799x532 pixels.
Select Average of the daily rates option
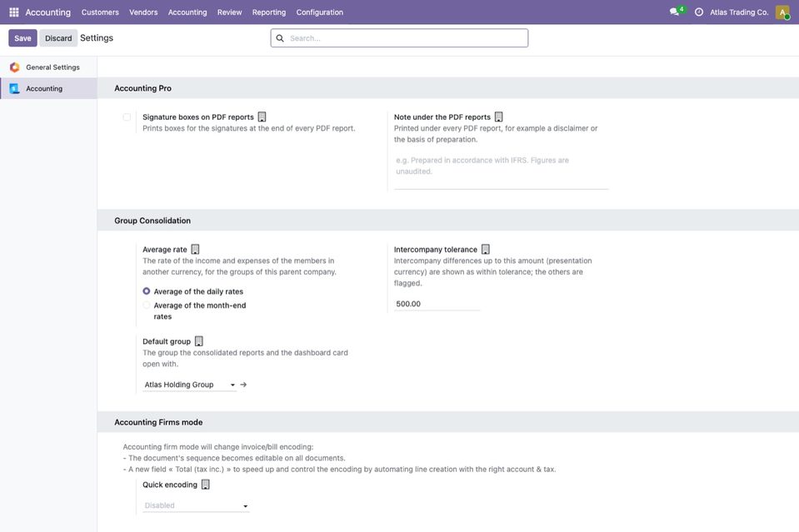click(x=147, y=291)
